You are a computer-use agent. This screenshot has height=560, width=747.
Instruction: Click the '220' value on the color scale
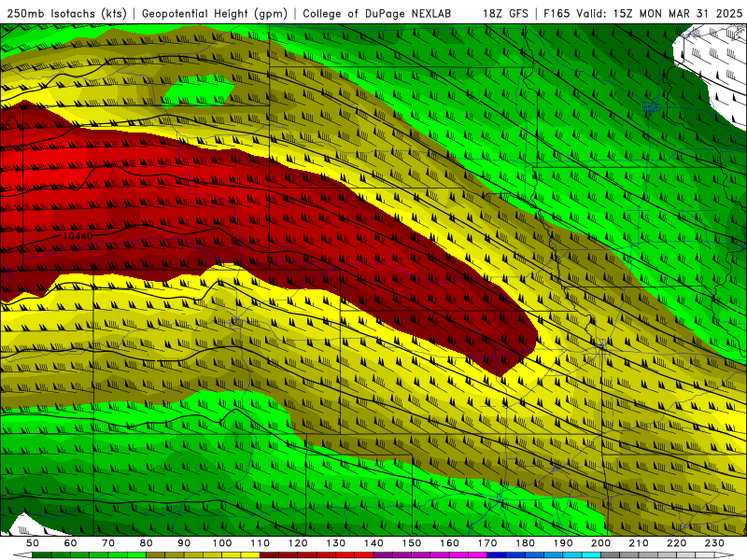click(676, 543)
